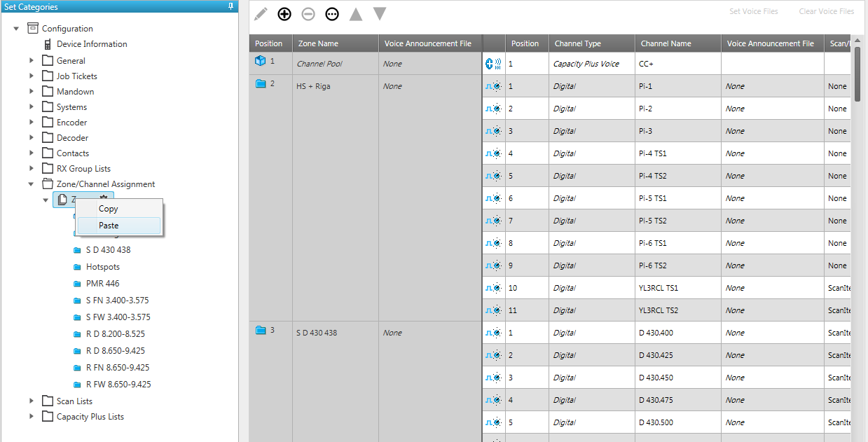Pin the Set Categories panel
This screenshot has width=868, height=442.
pyautogui.click(x=230, y=6)
